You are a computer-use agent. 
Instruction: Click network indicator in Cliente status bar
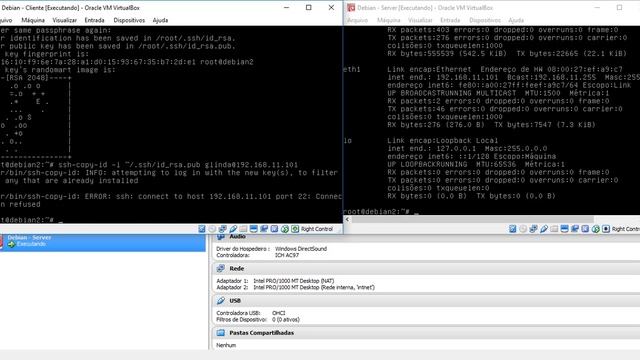222,229
